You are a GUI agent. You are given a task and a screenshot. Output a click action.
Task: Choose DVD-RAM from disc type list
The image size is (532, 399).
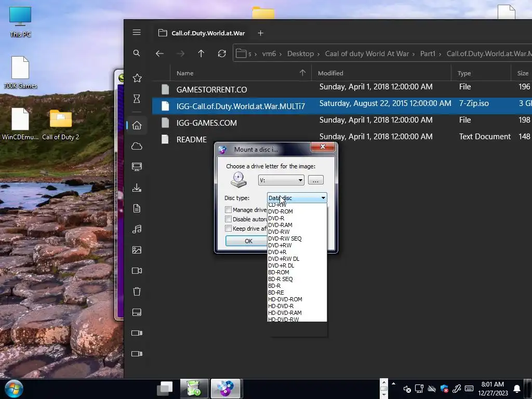(297, 225)
